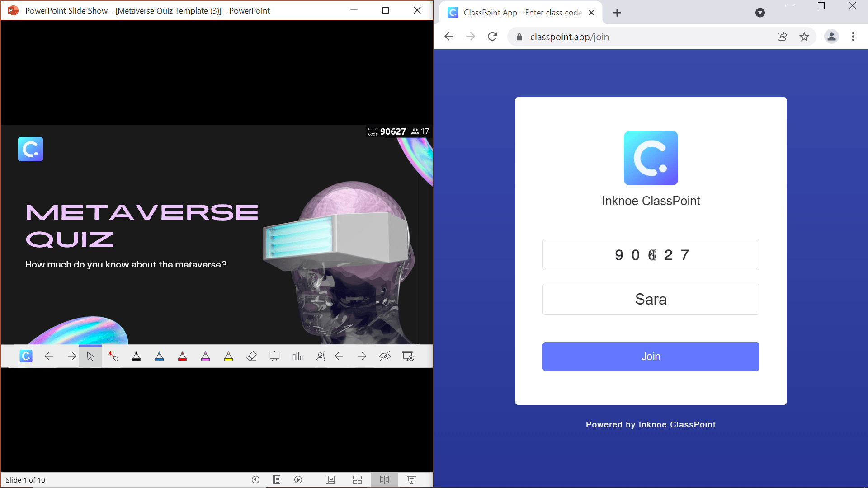Open the tab search dropdown in Chrome
Viewport: 868px width, 488px height.
coord(760,13)
